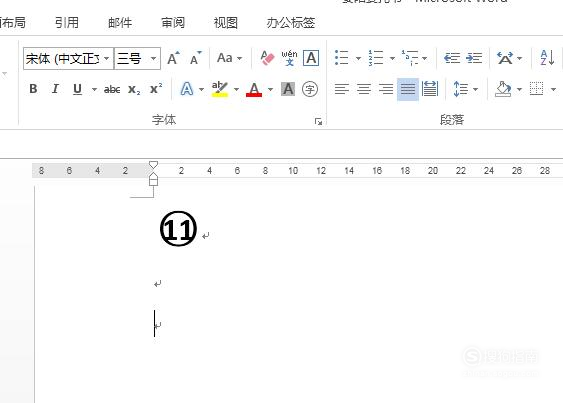Click the Clear All Formatting eraser icon
The height and width of the screenshot is (403, 563).
click(x=267, y=58)
